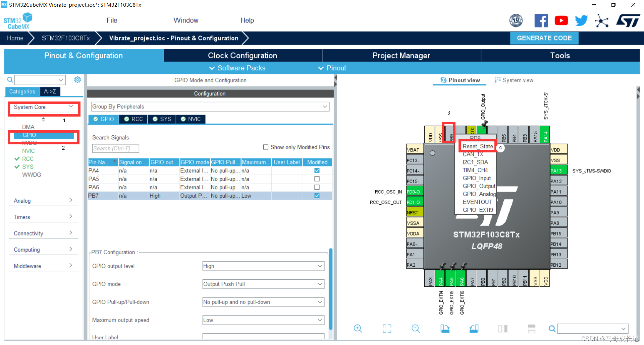Click the GENERATE CODE button
Screen dimensions: 644x345
pyautogui.click(x=544, y=38)
